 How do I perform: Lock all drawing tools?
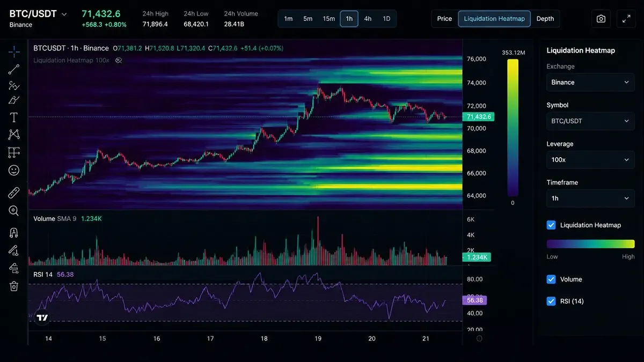pos(14,250)
